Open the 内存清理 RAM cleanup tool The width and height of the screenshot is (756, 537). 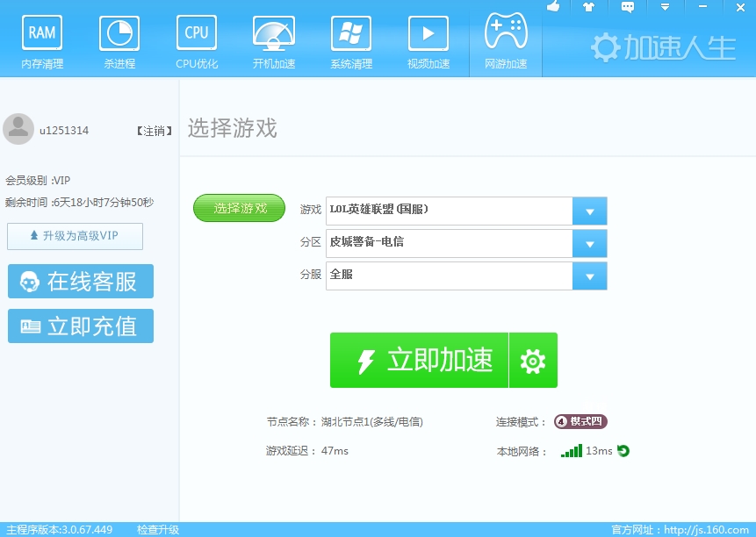(41, 39)
